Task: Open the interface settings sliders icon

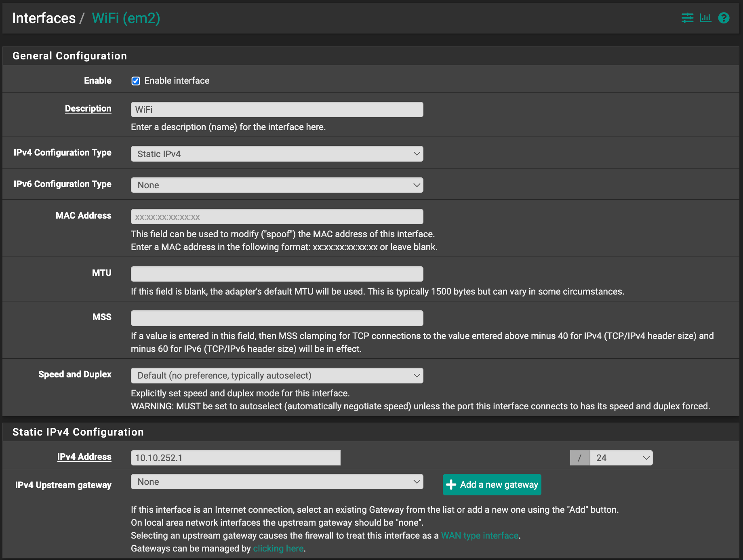Action: pyautogui.click(x=687, y=18)
